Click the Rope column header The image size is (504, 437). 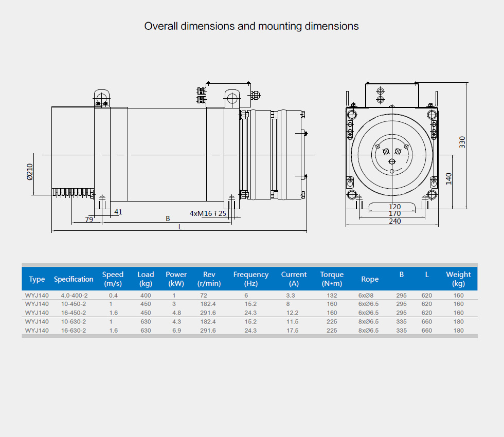[370, 279]
